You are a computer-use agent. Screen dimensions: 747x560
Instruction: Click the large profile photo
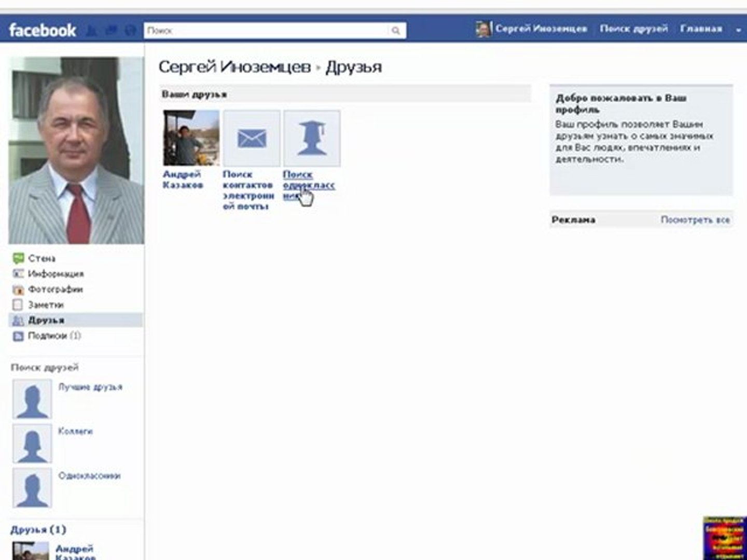point(76,150)
